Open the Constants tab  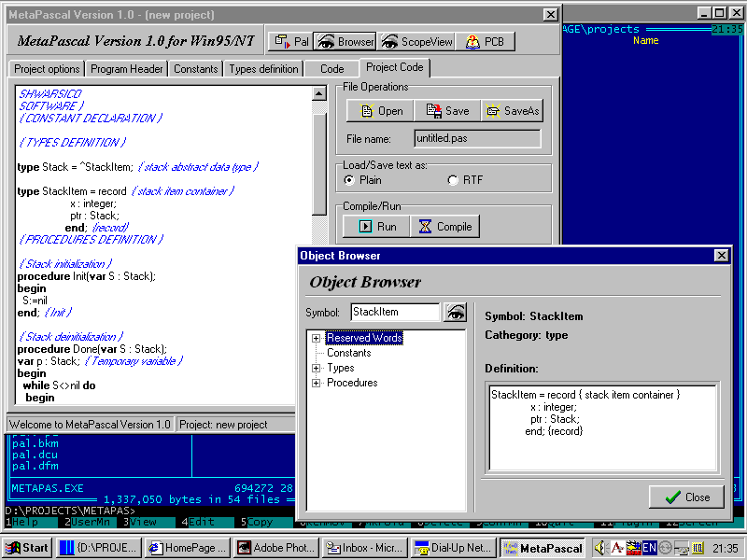click(x=196, y=69)
